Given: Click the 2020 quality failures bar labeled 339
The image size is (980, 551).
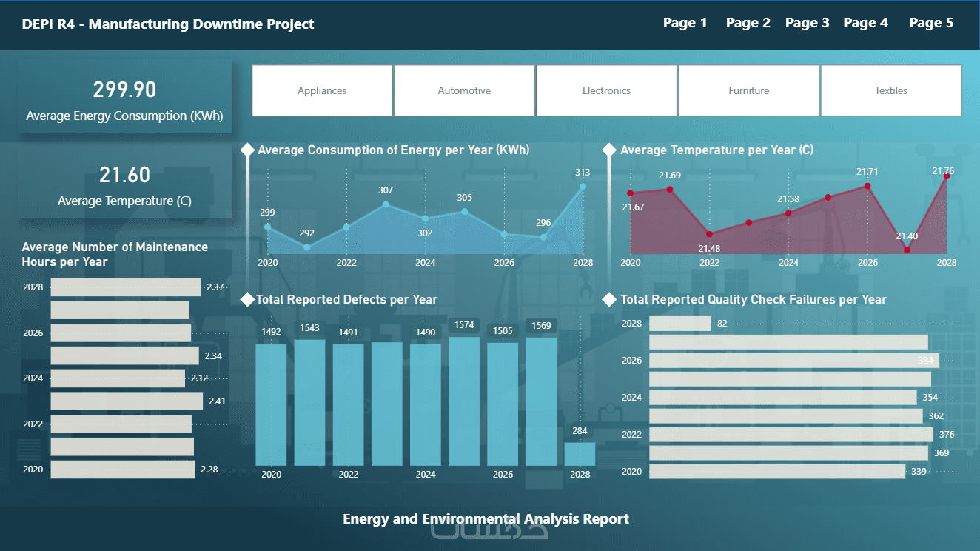Looking at the screenshot, I should [777, 472].
